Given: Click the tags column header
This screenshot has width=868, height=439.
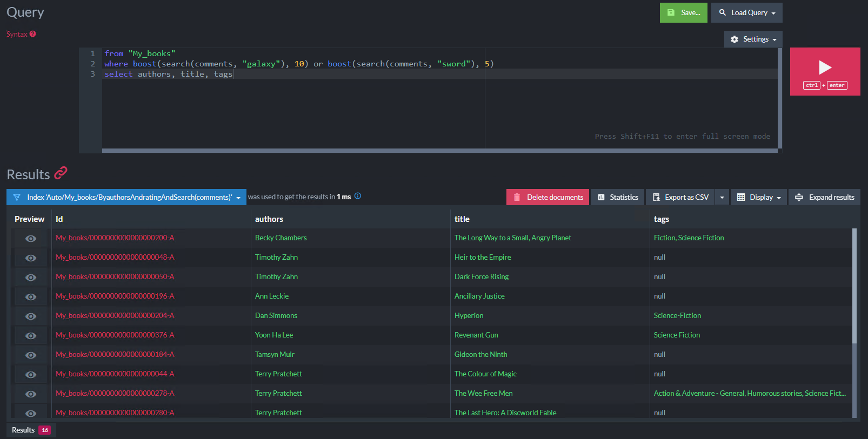Looking at the screenshot, I should pos(662,219).
